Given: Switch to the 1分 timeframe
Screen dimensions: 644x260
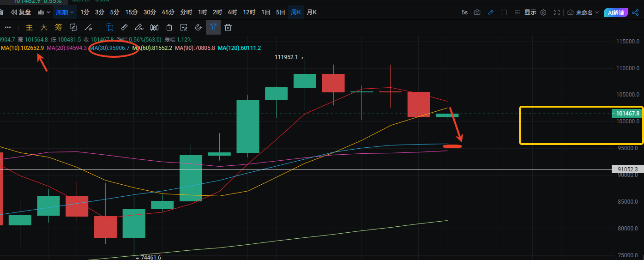Looking at the screenshot, I should click(x=85, y=12).
